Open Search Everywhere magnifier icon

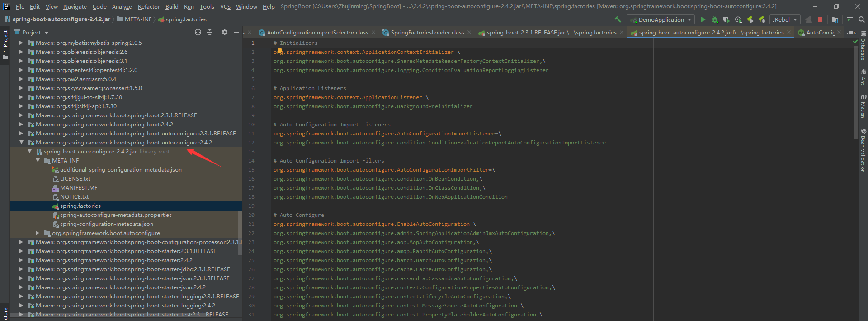point(862,19)
